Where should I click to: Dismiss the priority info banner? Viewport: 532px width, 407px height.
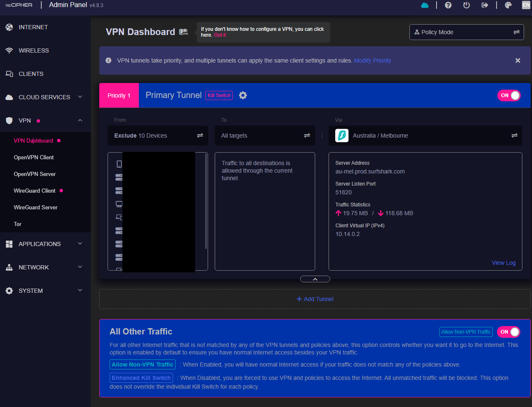point(518,60)
